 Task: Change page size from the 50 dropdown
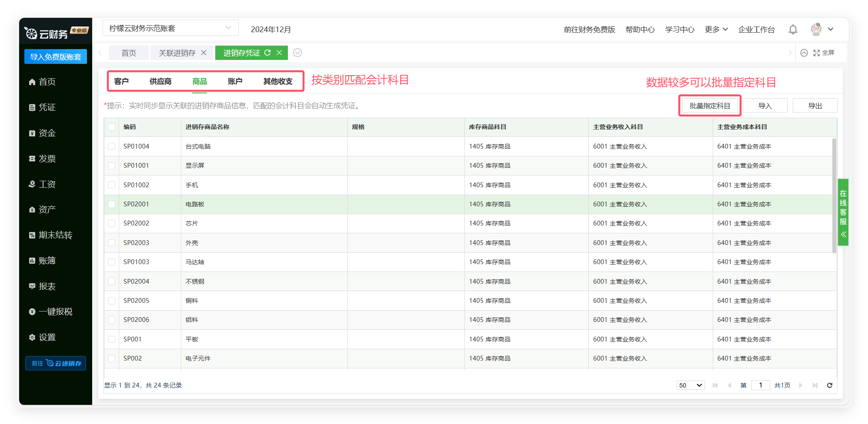coord(690,385)
